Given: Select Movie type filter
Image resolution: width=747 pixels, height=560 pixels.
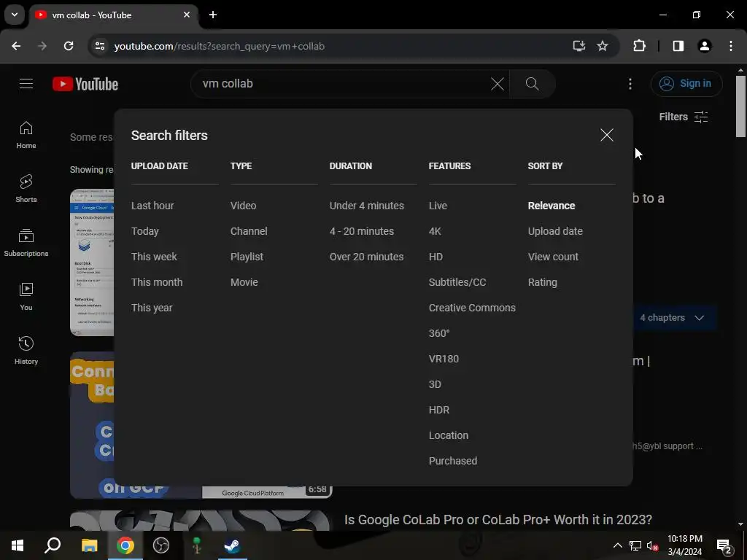Looking at the screenshot, I should point(244,282).
